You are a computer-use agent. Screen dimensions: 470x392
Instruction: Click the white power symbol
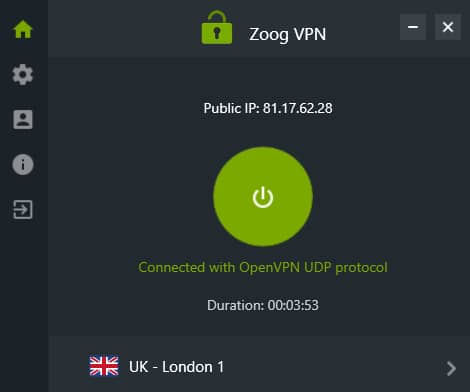pyautogui.click(x=263, y=197)
